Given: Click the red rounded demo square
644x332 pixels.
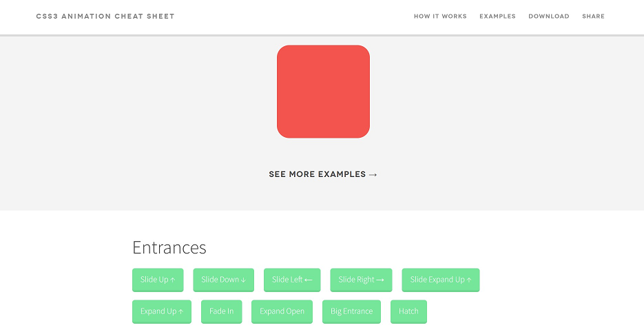Looking at the screenshot, I should [x=323, y=92].
